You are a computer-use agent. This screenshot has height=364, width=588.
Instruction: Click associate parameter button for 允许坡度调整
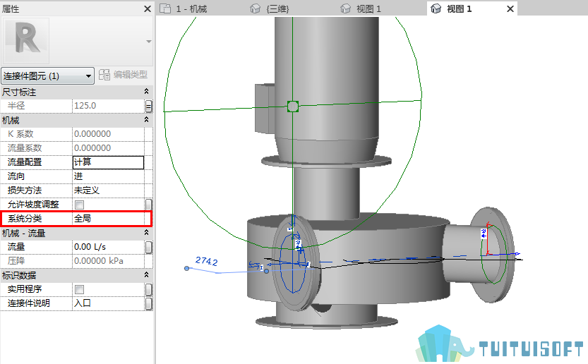point(148,205)
